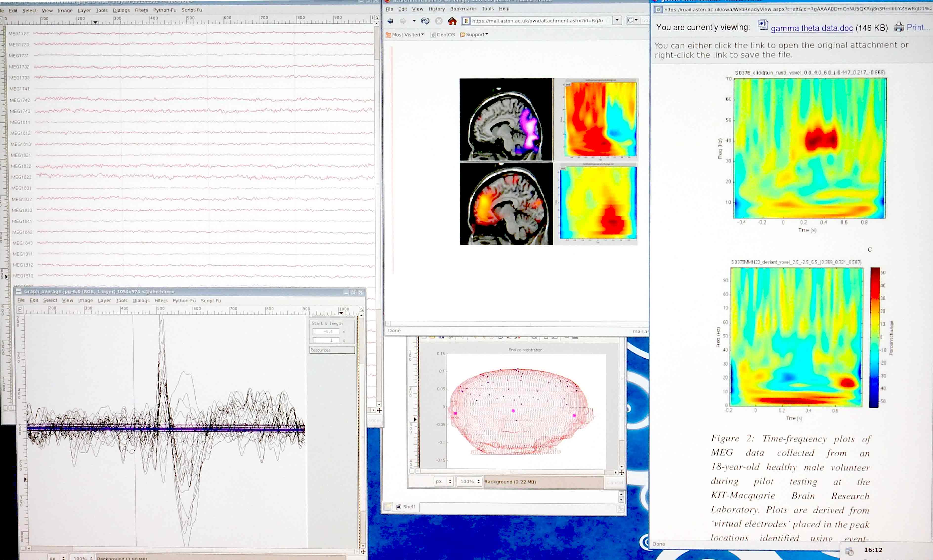The width and height of the screenshot is (933, 560).
Task: Open the back/forward history dropdown arrow
Action: click(x=414, y=21)
